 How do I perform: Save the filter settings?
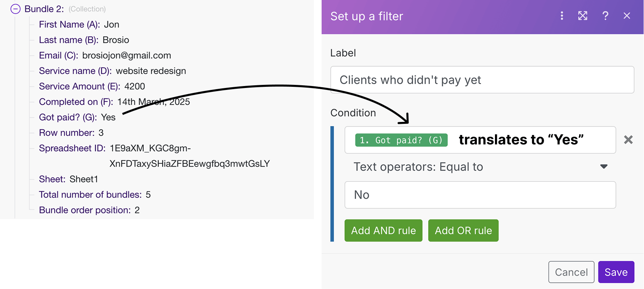(x=616, y=272)
